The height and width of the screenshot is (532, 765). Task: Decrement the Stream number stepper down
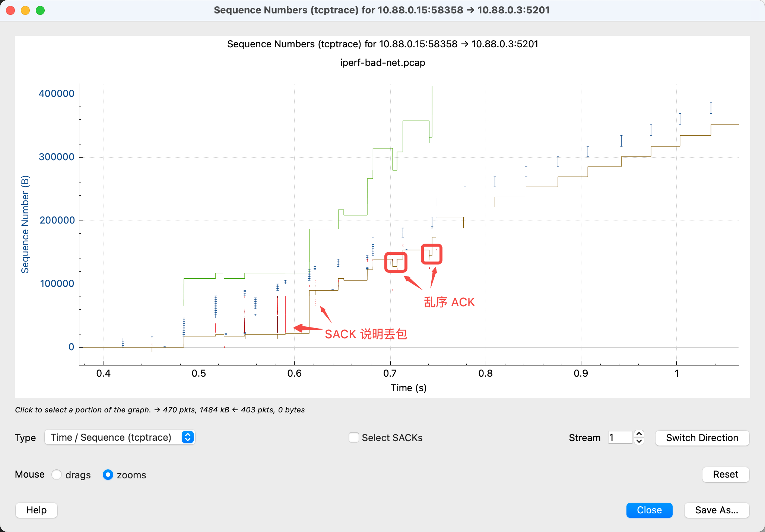[639, 441]
